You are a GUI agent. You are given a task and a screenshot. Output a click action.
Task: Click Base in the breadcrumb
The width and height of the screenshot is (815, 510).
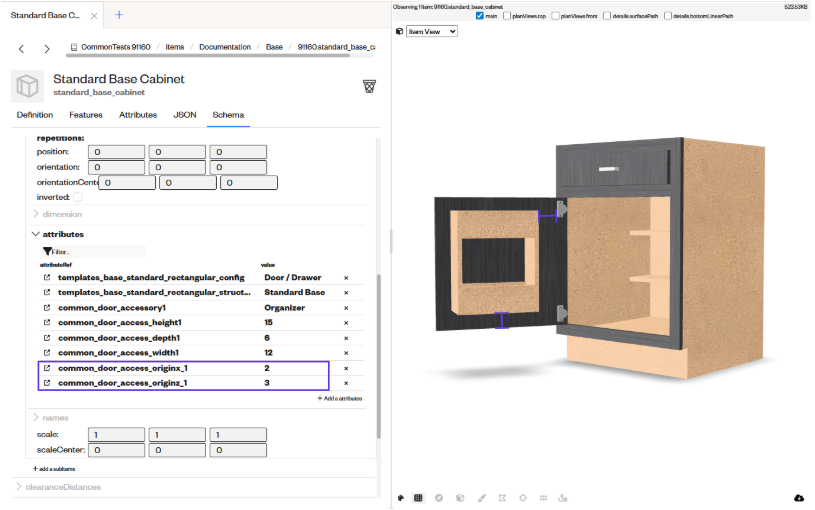pyautogui.click(x=274, y=47)
